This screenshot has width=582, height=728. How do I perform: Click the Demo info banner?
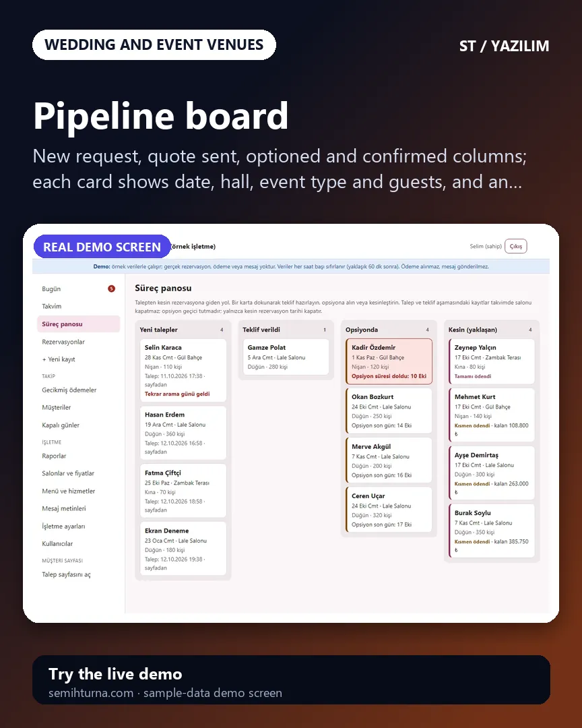pos(291,266)
